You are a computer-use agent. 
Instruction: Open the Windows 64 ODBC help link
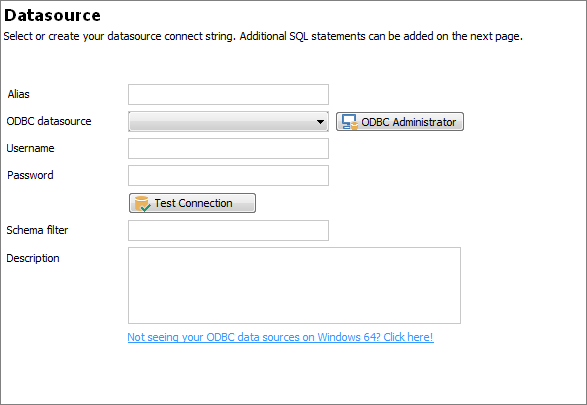[x=280, y=337]
